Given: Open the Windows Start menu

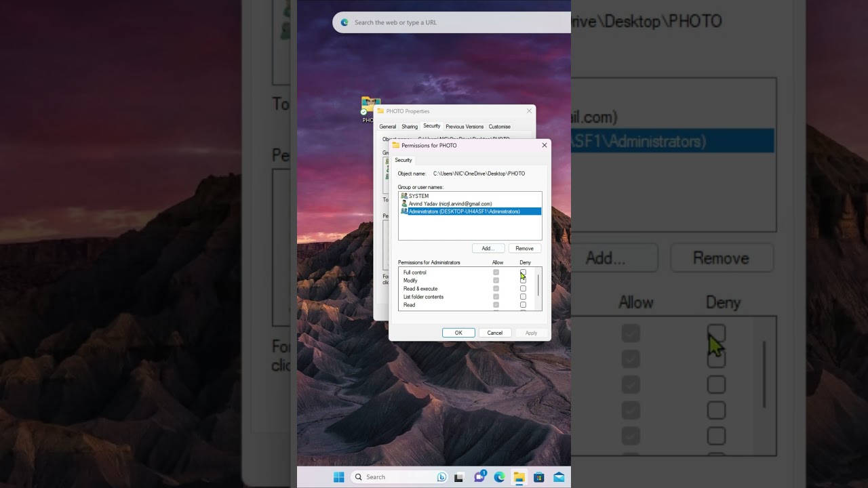Looking at the screenshot, I should click(x=339, y=477).
